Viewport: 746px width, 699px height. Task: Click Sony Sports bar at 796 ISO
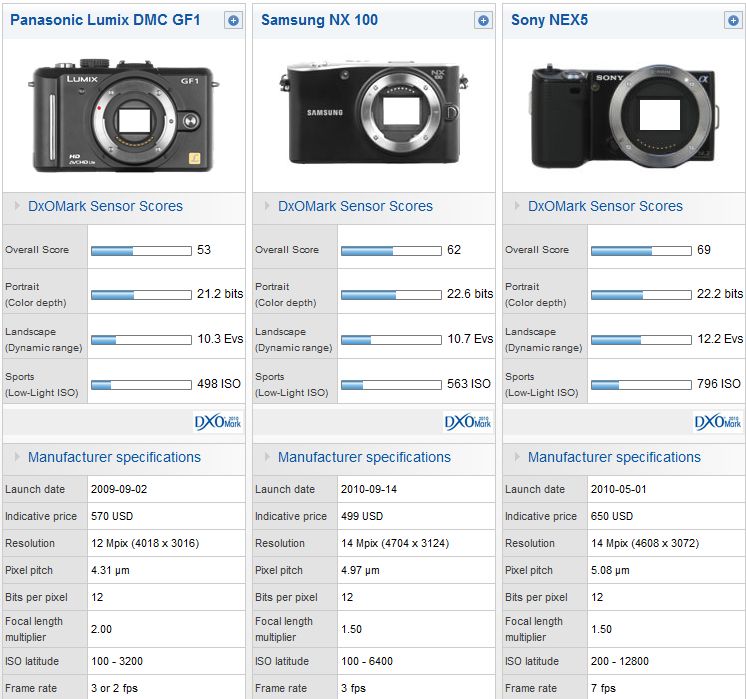[641, 385]
